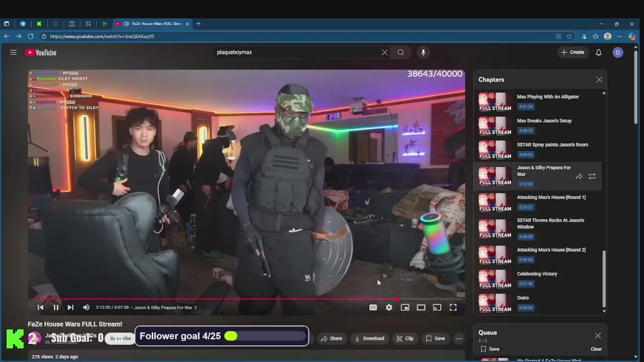Open the browser profile avatar

point(608,36)
